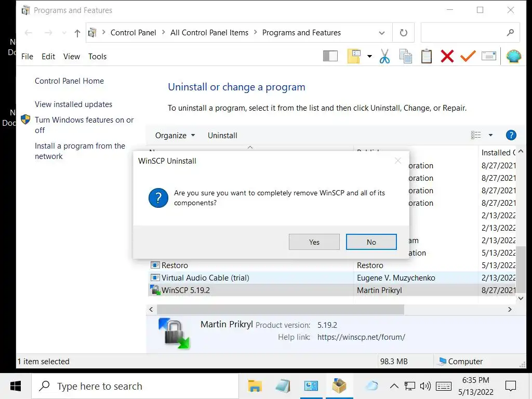Viewport: 532px width, 399px height.
Task: Open the Organize dropdown
Action: pyautogui.click(x=175, y=136)
